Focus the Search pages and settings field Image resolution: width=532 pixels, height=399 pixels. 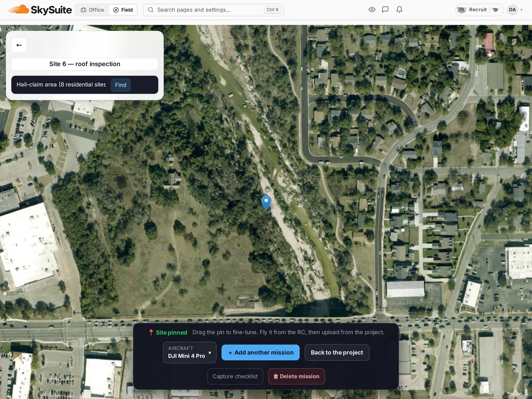213,10
